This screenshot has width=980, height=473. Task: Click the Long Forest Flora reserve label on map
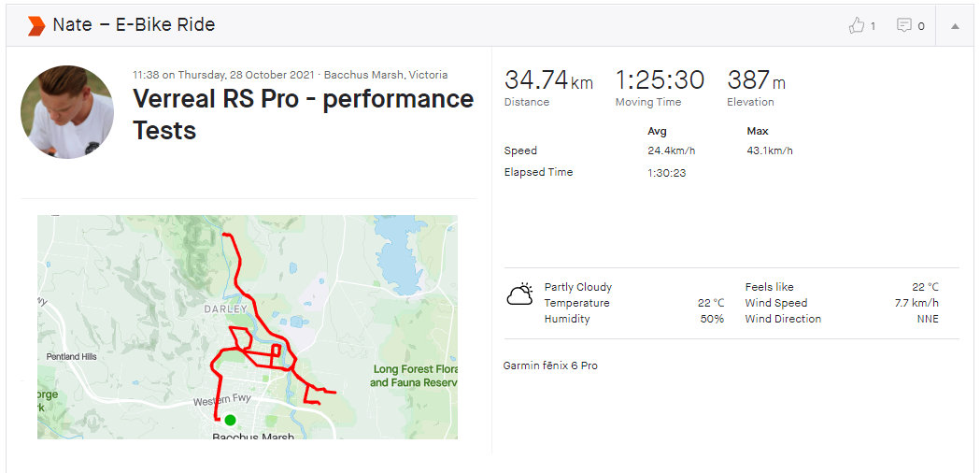point(415,376)
